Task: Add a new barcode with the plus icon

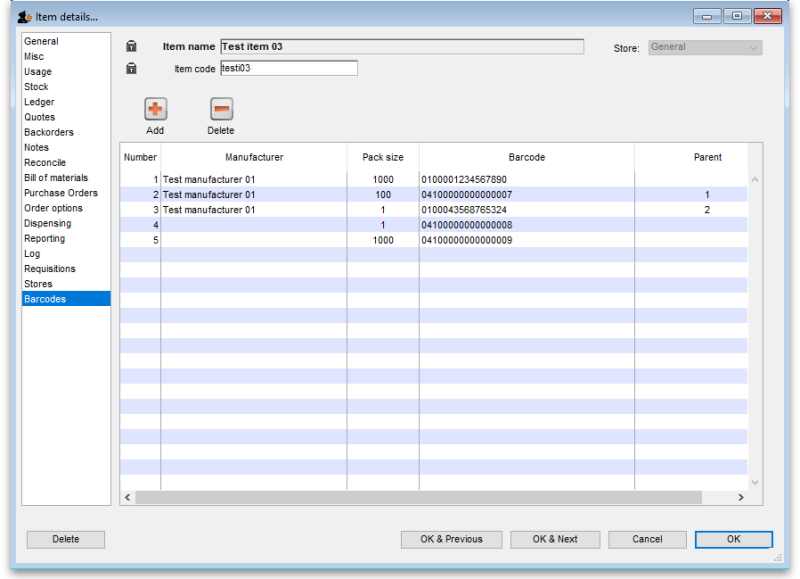Action: 155,110
